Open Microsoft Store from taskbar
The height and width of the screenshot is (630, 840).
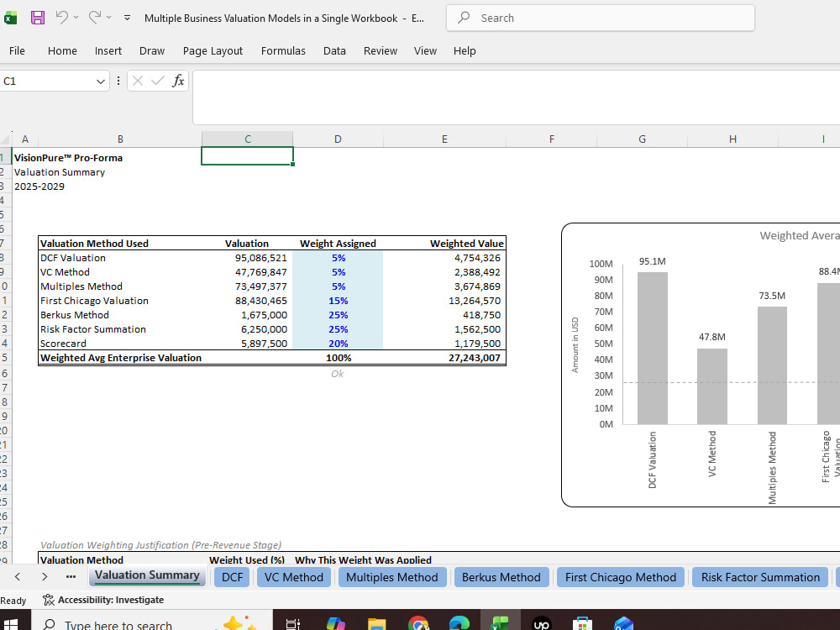point(582,623)
